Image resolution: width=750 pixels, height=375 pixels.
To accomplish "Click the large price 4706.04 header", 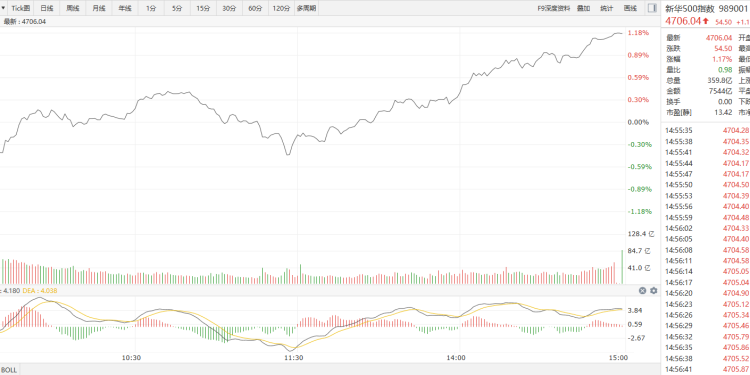I will tap(683, 21).
